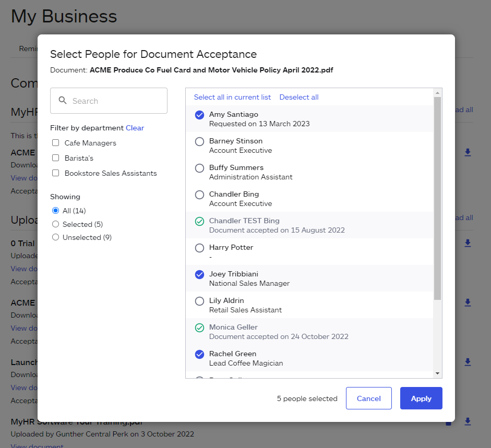Viewport: 491px width, 448px height.
Task: Switch Showing filter to Unselected (9)
Action: coord(55,237)
